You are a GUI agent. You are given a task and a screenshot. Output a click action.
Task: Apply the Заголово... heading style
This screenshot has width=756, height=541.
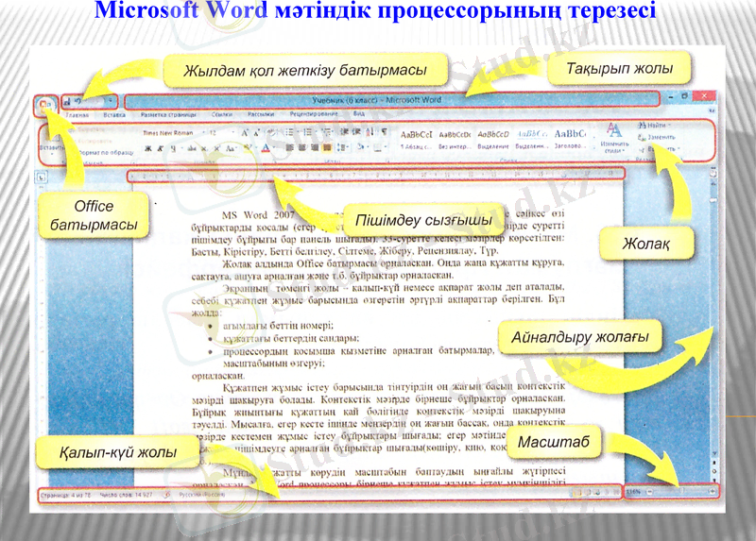click(571, 139)
